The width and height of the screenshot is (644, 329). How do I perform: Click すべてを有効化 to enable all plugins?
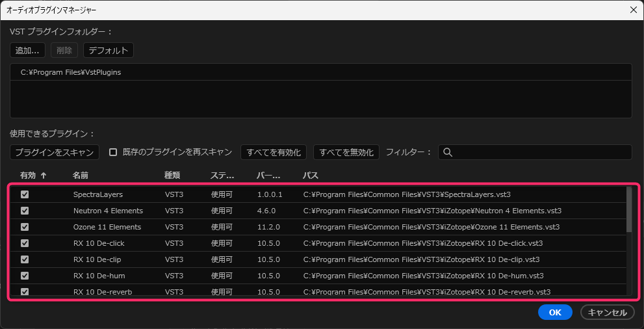click(x=274, y=152)
